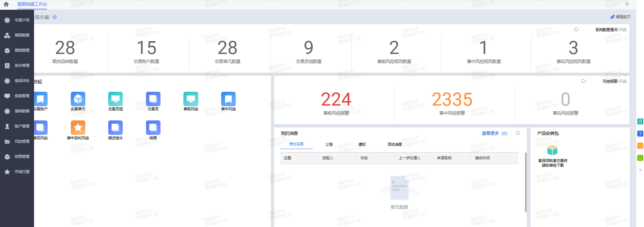The width and height of the screenshot is (644, 227).
Task: Launch the 交易账户 shortcut icon
Action: [x=40, y=99]
